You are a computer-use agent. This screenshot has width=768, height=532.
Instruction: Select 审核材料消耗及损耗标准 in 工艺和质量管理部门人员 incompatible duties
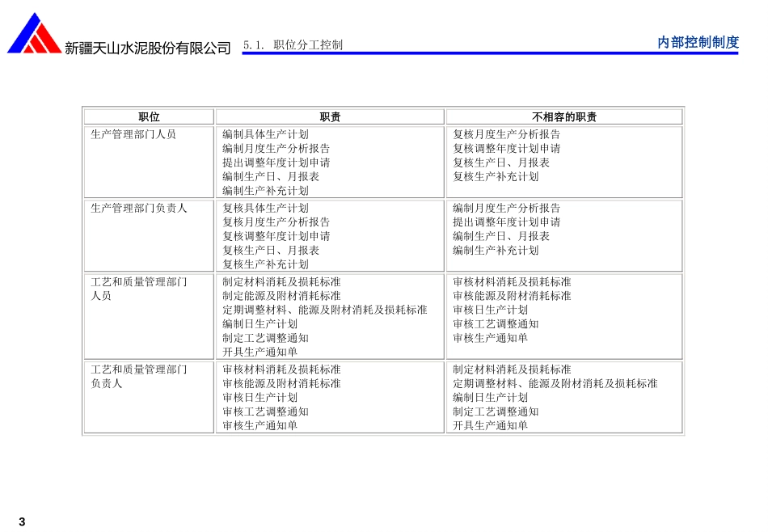coord(512,281)
